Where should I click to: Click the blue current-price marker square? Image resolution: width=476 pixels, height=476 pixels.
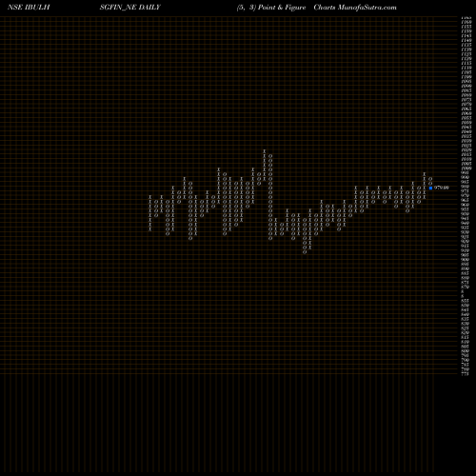430,188
